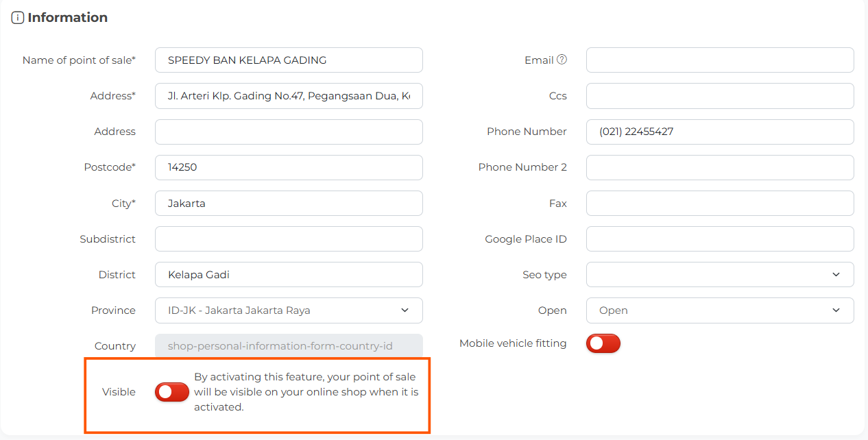
Task: Click the Name of point of sale label
Action: (x=79, y=60)
